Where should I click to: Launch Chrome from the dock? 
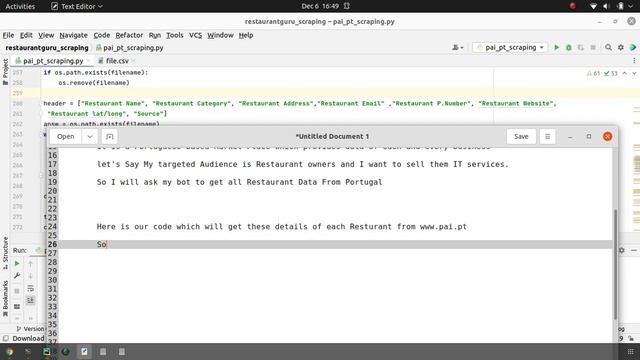pyautogui.click(x=9, y=351)
